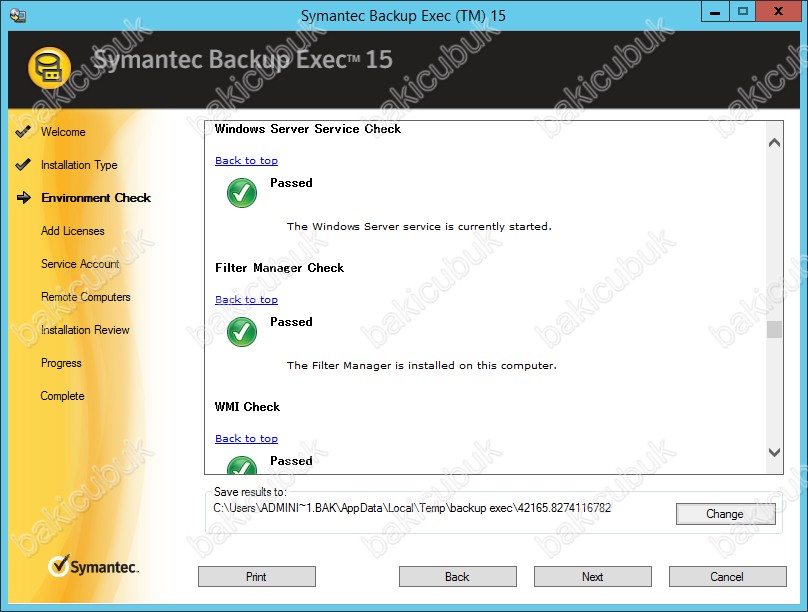Screen dimensions: 808x612
Task: Close the Backup Exec installer window
Action: pos(779,11)
